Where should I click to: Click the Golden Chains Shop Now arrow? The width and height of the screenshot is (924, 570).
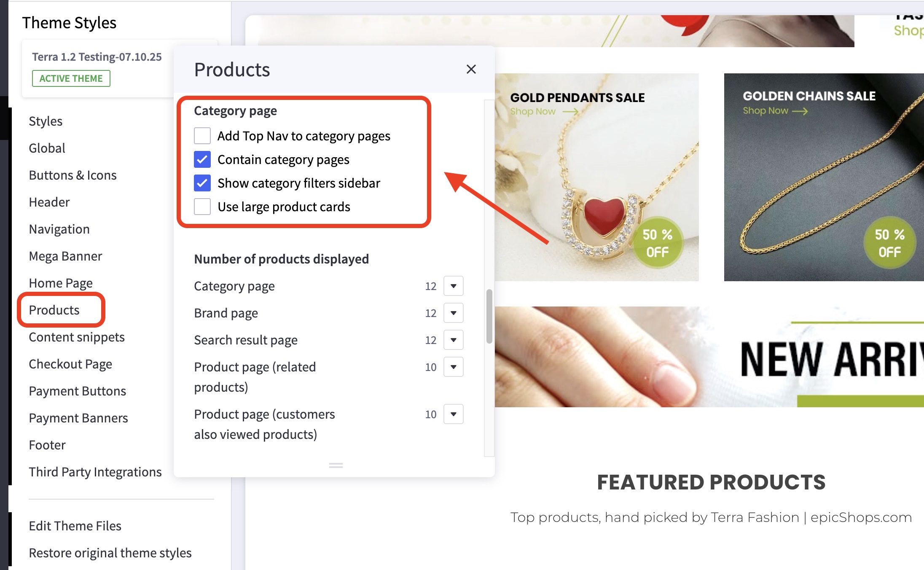pyautogui.click(x=800, y=111)
